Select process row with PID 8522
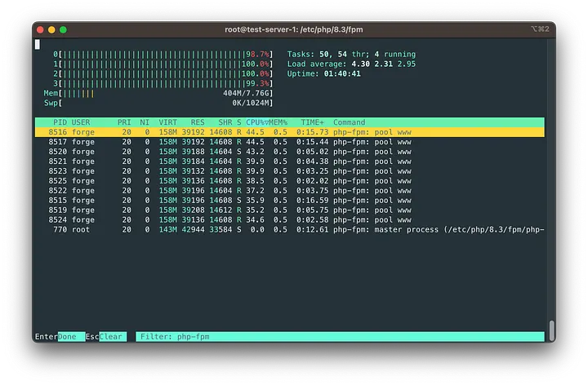This screenshot has width=588, height=385. 289,191
